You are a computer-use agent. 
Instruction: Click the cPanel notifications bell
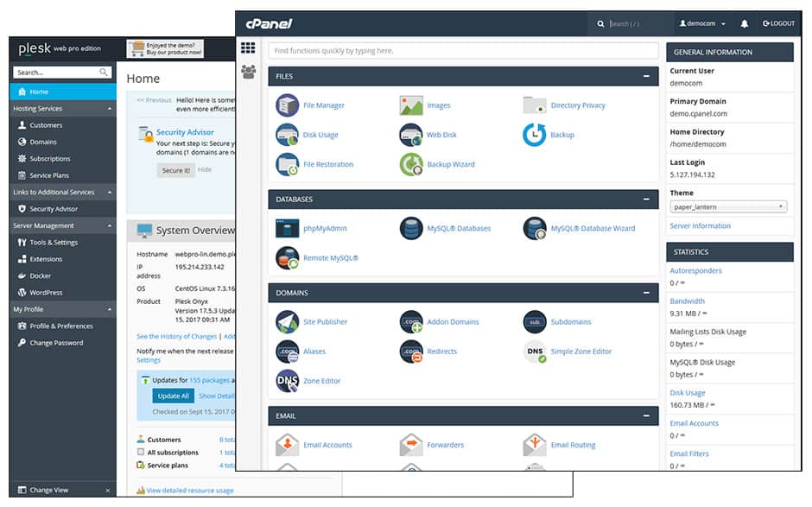tap(744, 24)
